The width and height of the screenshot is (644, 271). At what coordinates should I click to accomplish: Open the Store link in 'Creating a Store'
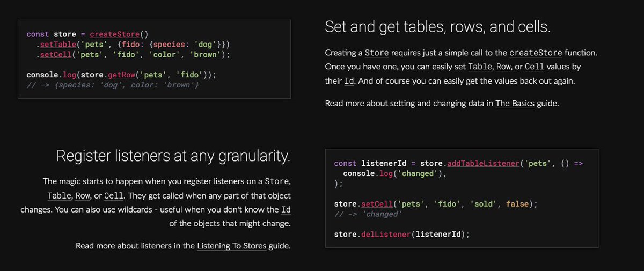click(376, 53)
